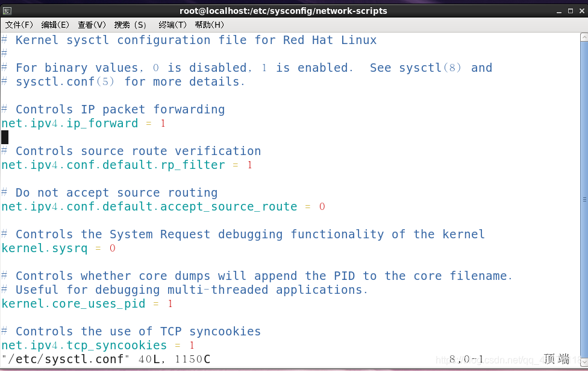Maximize the terminal window

pos(571,11)
